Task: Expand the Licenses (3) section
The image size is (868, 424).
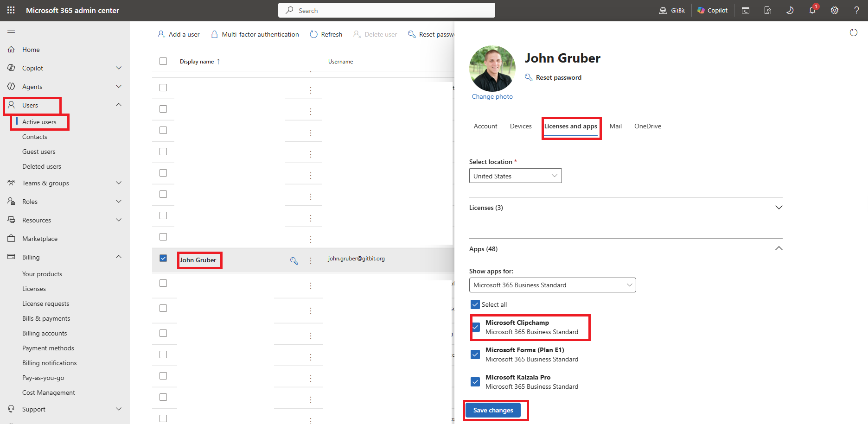Action: pos(779,207)
